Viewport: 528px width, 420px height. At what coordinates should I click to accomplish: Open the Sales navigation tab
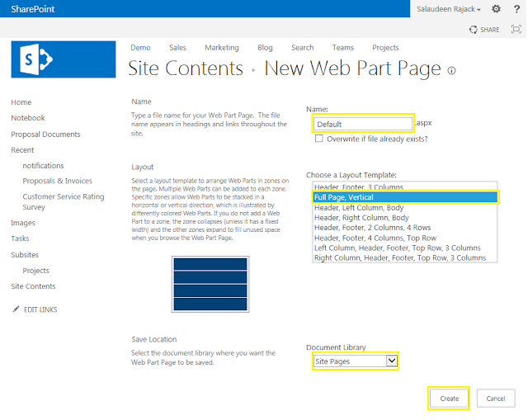(x=177, y=48)
